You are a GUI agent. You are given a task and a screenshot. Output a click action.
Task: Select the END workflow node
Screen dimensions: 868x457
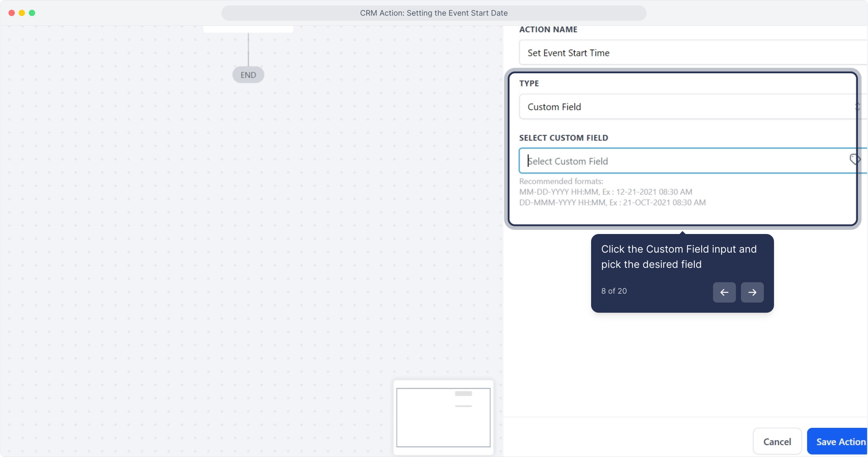coord(248,75)
